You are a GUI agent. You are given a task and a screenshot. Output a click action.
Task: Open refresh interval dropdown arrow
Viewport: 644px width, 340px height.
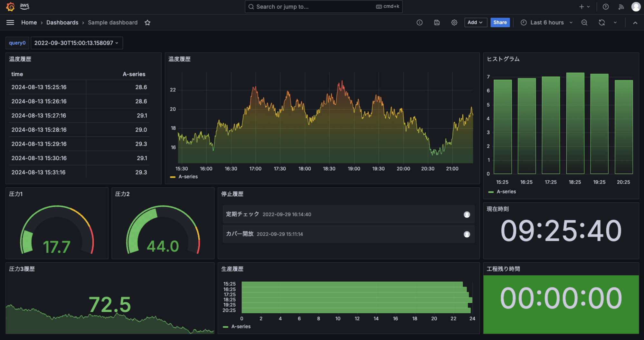pyautogui.click(x=615, y=23)
